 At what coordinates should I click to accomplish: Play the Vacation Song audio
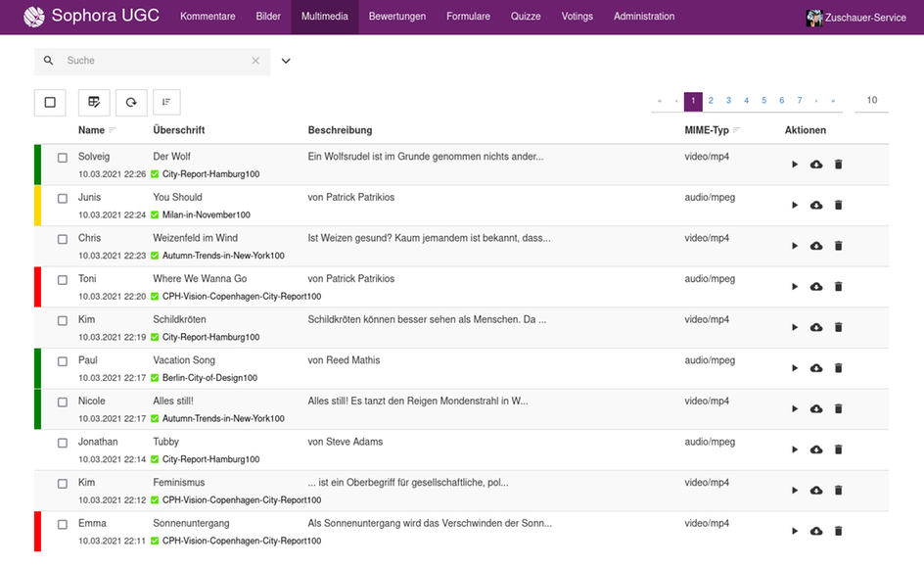pos(795,368)
